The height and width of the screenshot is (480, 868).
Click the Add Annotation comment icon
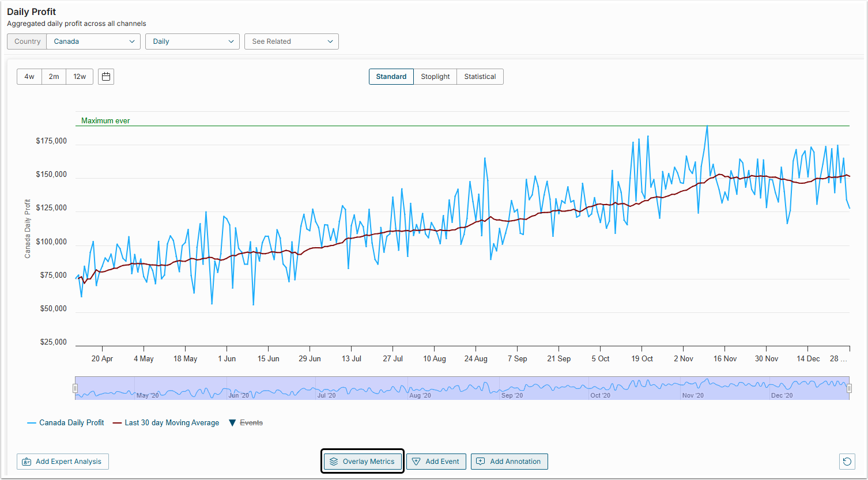pos(481,462)
